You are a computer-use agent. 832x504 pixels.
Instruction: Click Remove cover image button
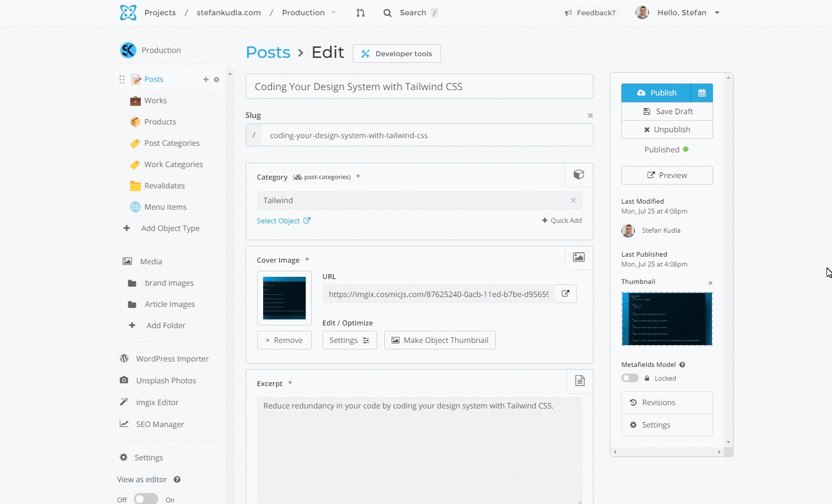point(284,340)
